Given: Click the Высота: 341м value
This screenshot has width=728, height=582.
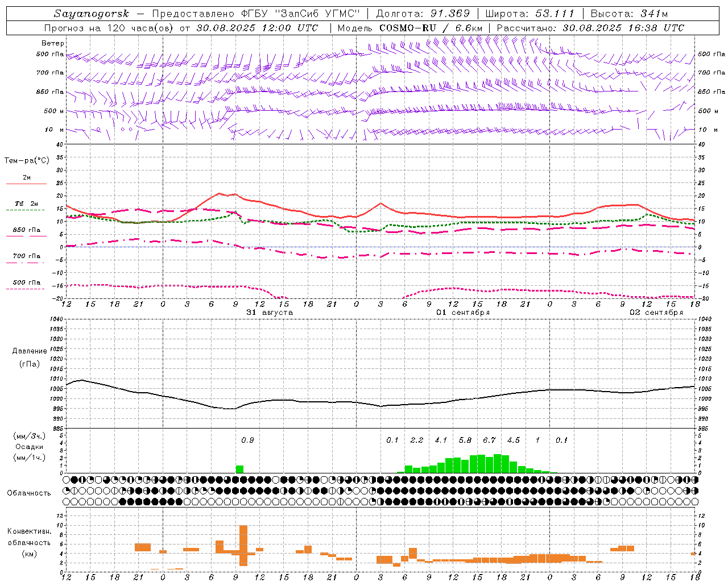Looking at the screenshot, I should (x=629, y=14).
